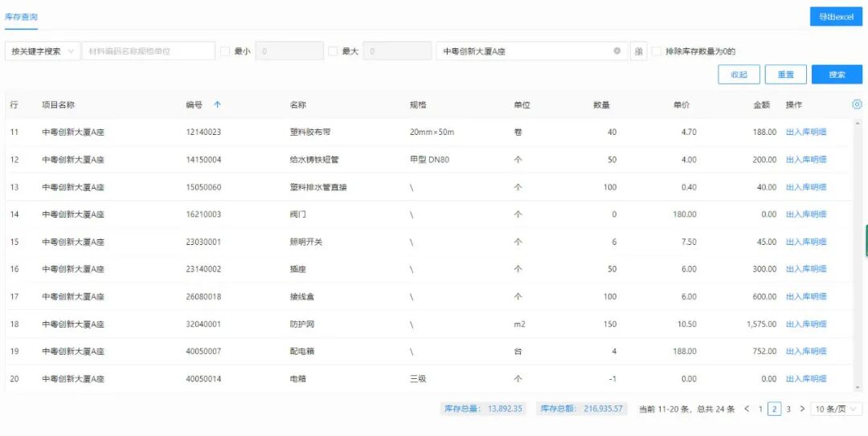Click the 752.00 amount cell
This screenshot has width=868, height=436.
pyautogui.click(x=766, y=352)
